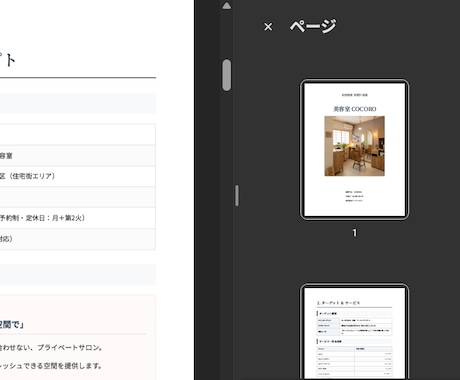
Task: Click the document scrollbar up arrow
Action: [x=227, y=6]
